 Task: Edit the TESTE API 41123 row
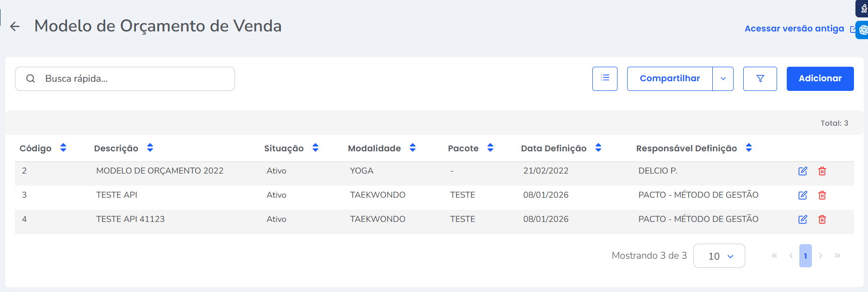pos(802,219)
